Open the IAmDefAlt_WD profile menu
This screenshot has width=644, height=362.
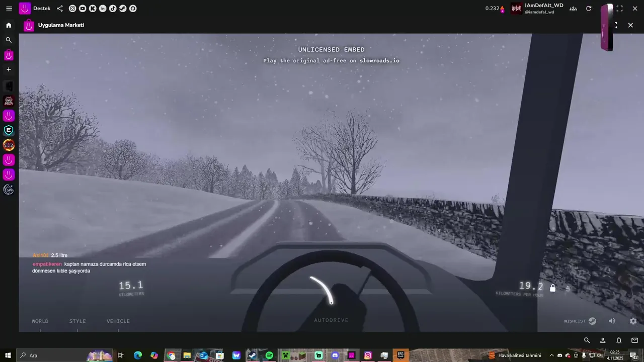(537, 9)
